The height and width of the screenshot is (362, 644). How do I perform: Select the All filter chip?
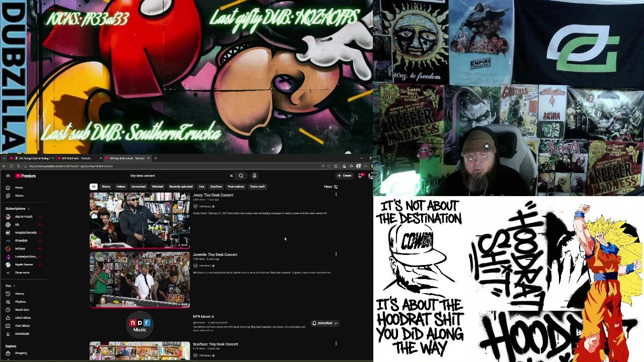click(93, 187)
